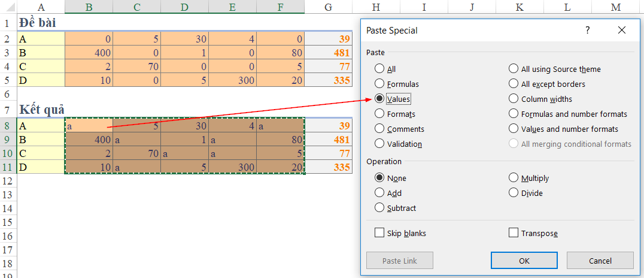Click the Paste Special help question mark
Screen dimensions: 644x278
pos(588,30)
